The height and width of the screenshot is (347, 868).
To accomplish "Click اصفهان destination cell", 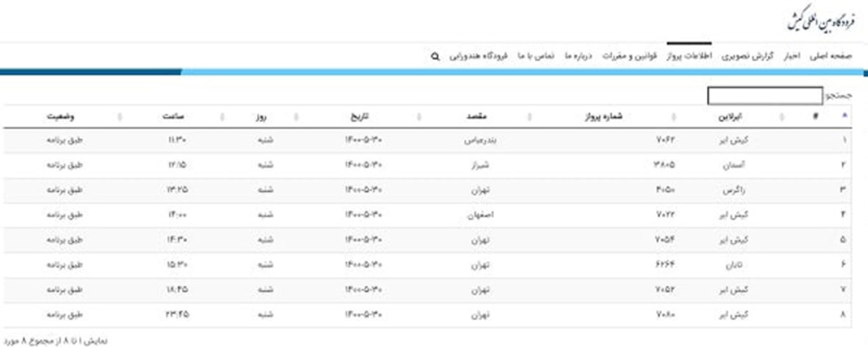I will (x=480, y=215).
